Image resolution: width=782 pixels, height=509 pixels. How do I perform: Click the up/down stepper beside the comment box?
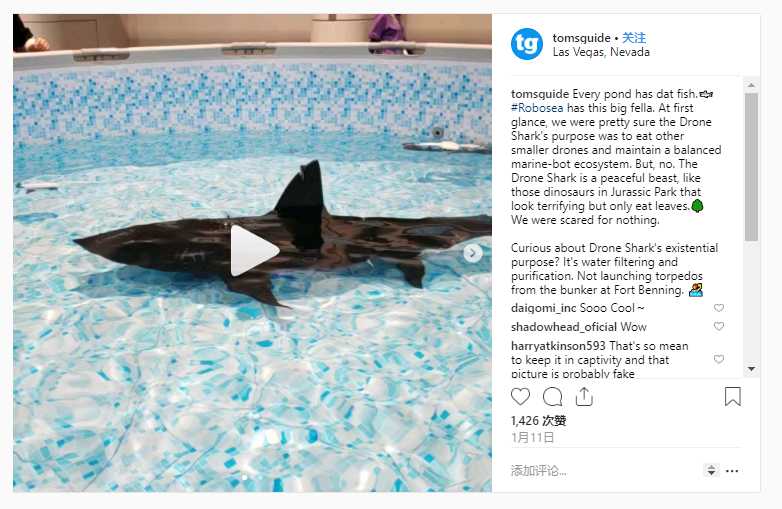(x=711, y=470)
